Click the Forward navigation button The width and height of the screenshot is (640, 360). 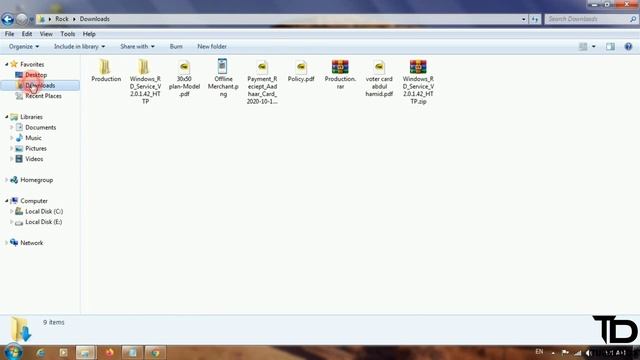pyautogui.click(x=22, y=19)
